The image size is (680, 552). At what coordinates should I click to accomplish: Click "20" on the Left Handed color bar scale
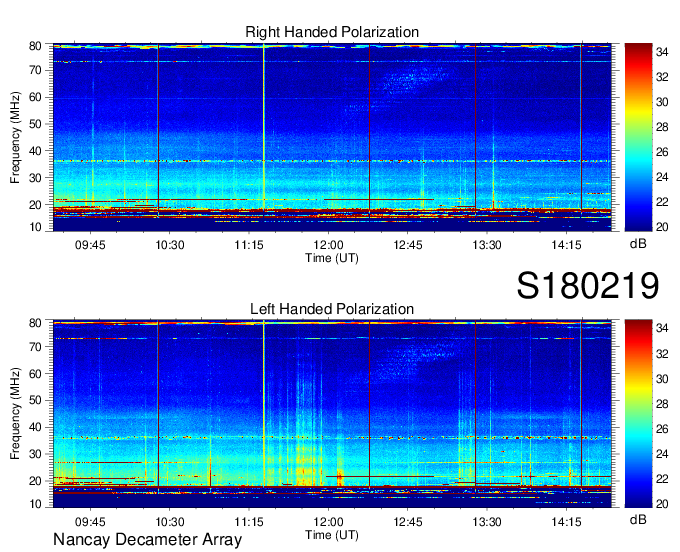[662, 503]
